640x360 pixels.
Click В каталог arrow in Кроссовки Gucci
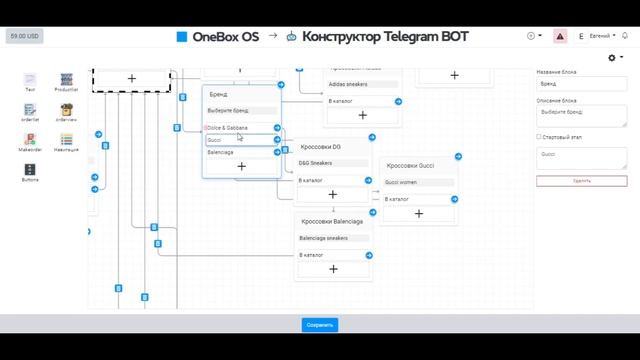click(454, 199)
